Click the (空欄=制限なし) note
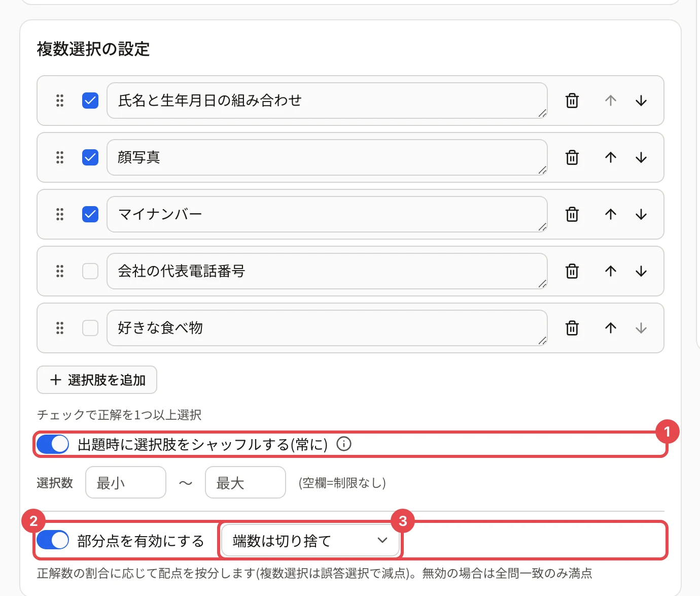This screenshot has height=596, width=700. pos(342,483)
